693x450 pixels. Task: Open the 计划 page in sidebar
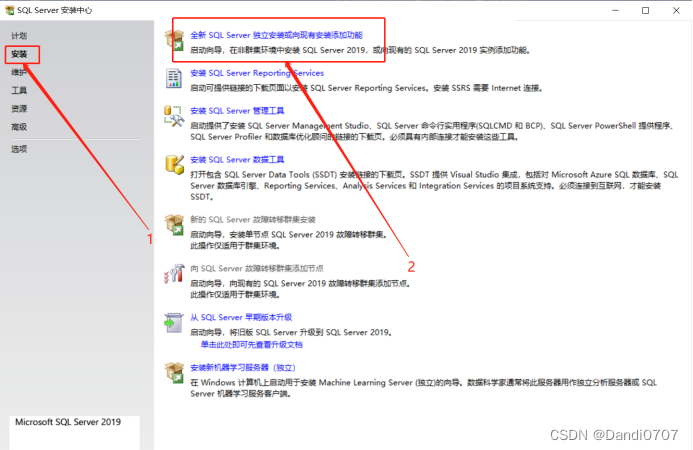coord(19,36)
